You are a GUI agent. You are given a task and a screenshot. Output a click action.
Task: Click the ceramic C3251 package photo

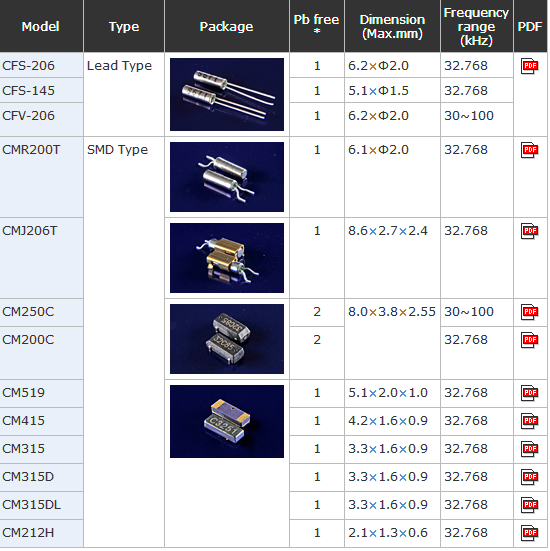[x=227, y=421]
